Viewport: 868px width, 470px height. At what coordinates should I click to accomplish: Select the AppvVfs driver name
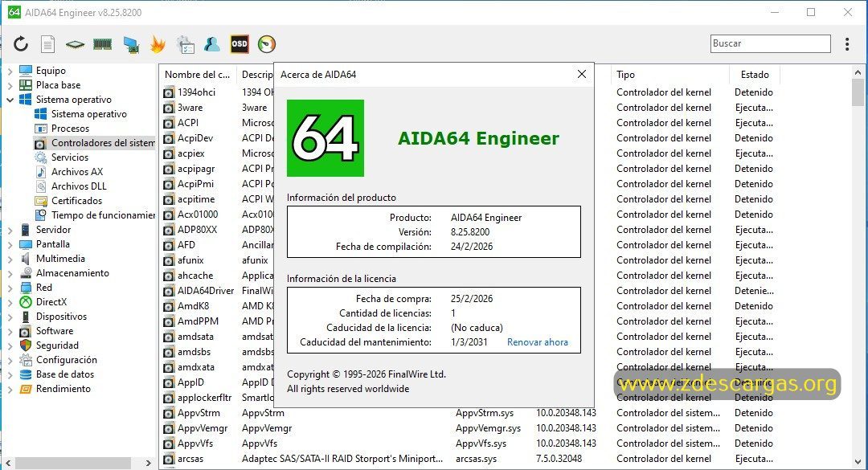click(x=194, y=443)
